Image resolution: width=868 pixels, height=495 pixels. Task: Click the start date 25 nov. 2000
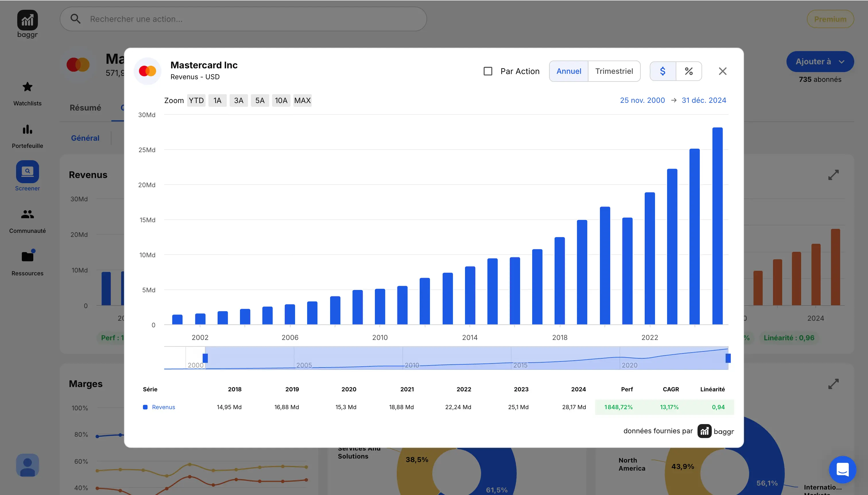pyautogui.click(x=642, y=100)
